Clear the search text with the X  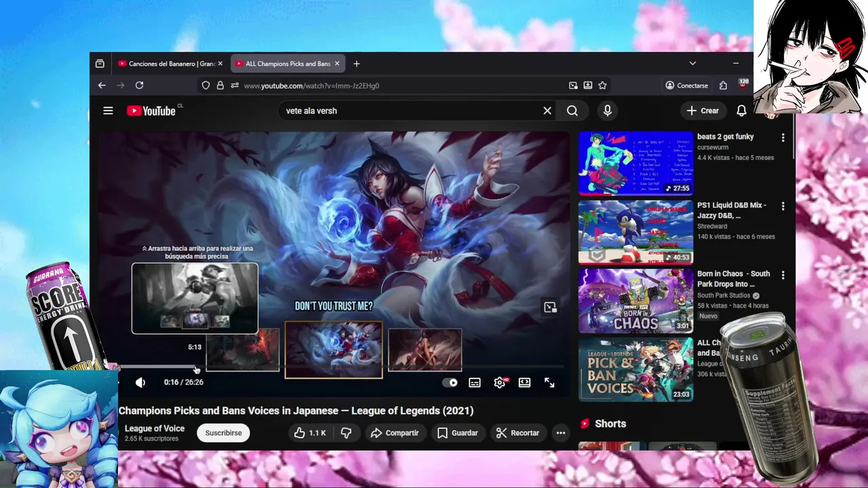tap(547, 110)
